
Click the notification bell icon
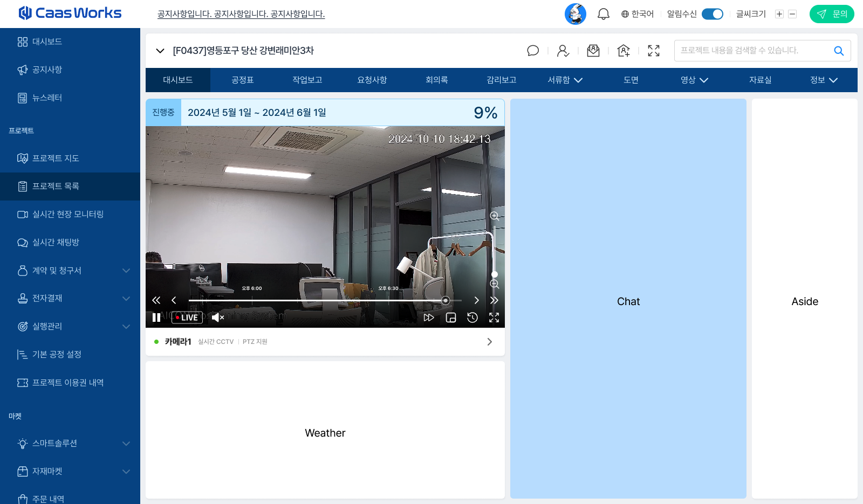point(603,14)
